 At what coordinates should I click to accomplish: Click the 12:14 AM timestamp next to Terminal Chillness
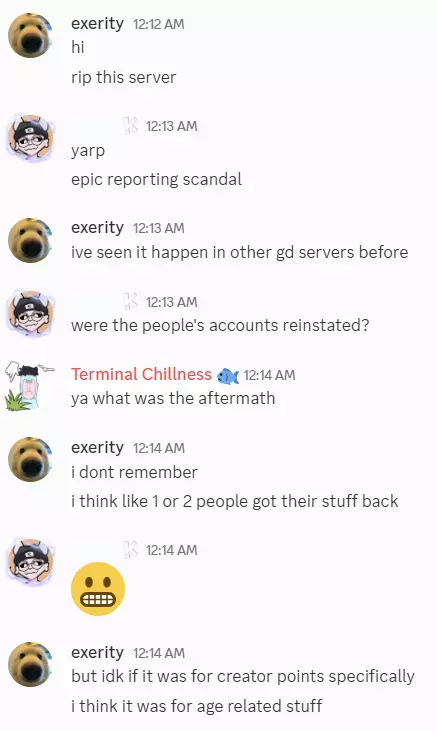click(x=269, y=375)
